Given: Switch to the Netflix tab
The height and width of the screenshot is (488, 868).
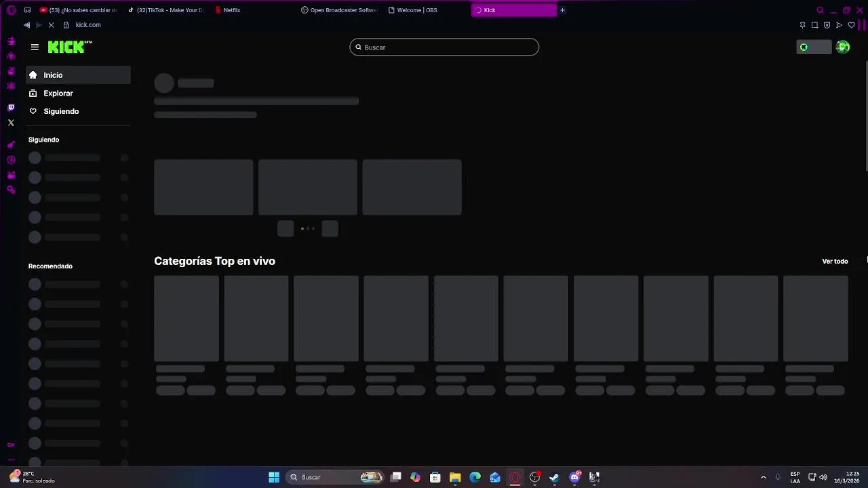Looking at the screenshot, I should (252, 10).
